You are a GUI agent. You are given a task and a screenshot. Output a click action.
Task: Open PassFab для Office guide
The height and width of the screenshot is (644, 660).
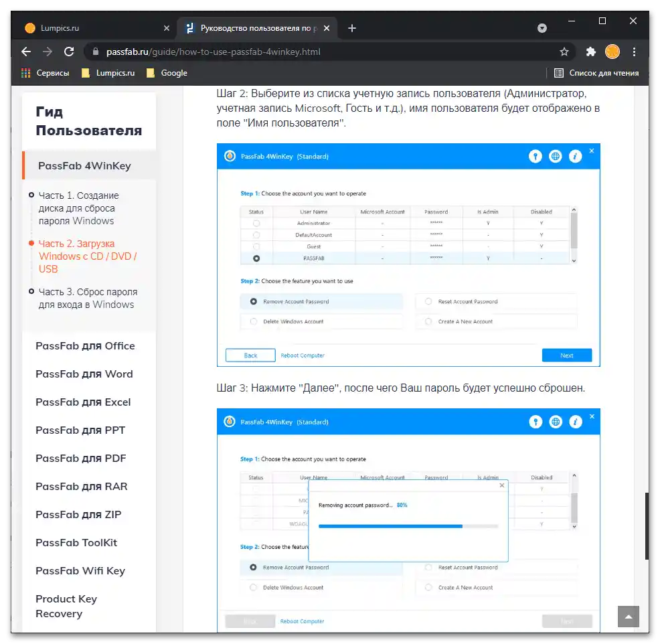point(86,346)
